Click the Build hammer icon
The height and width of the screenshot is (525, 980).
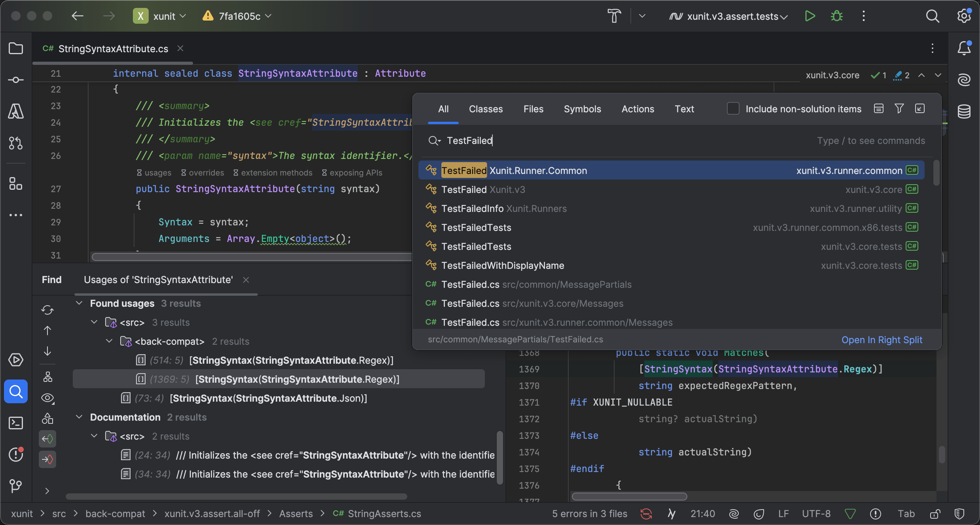(614, 16)
